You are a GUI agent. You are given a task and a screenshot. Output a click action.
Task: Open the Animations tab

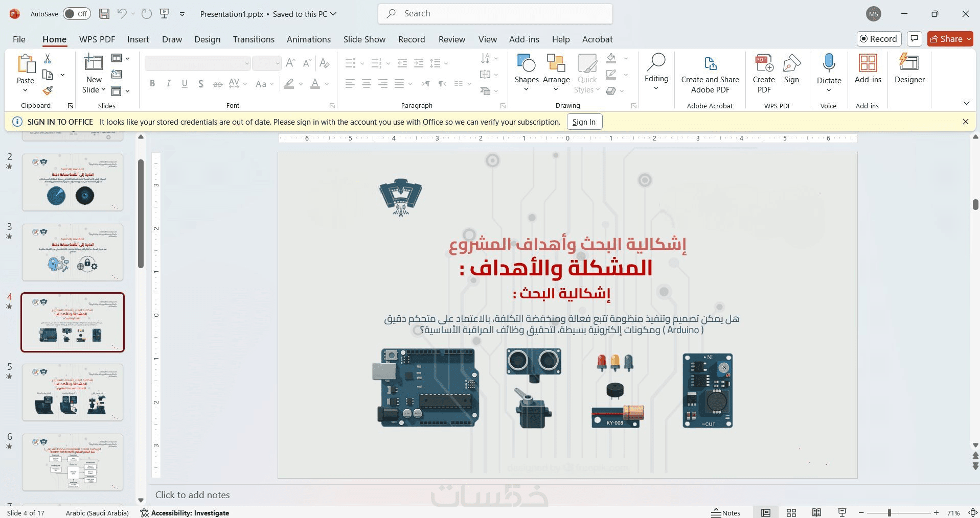pyautogui.click(x=308, y=39)
